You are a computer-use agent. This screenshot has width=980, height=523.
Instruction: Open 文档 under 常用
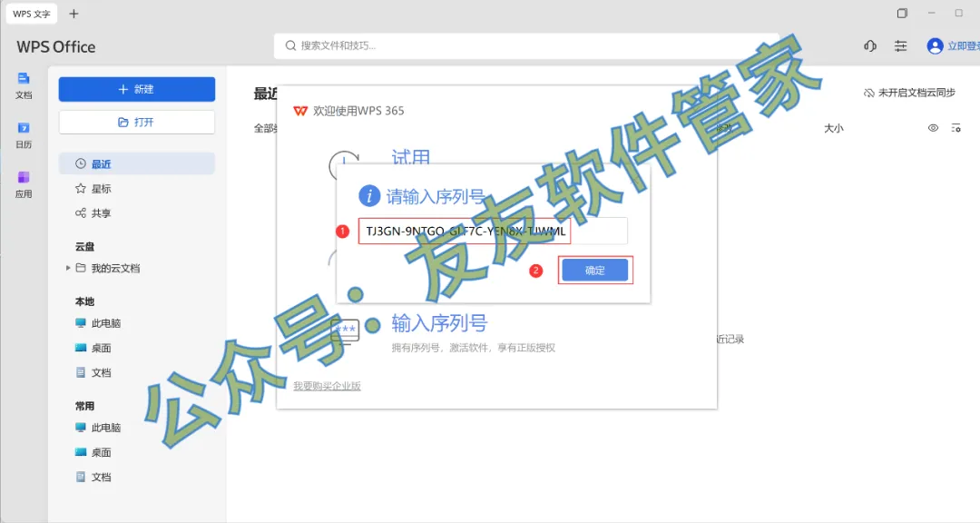pos(101,477)
